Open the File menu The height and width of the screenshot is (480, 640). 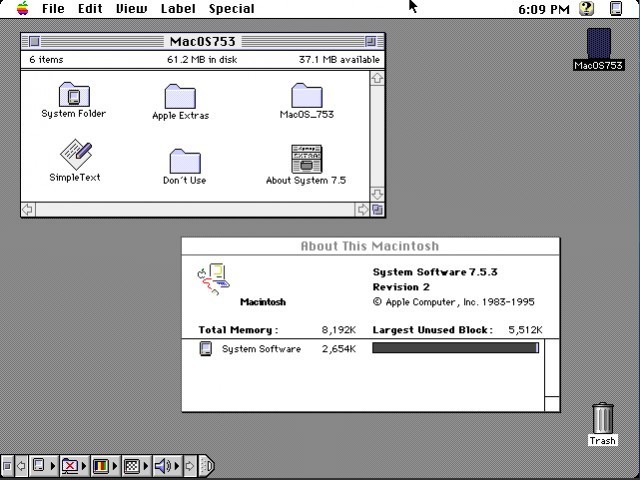click(x=53, y=9)
